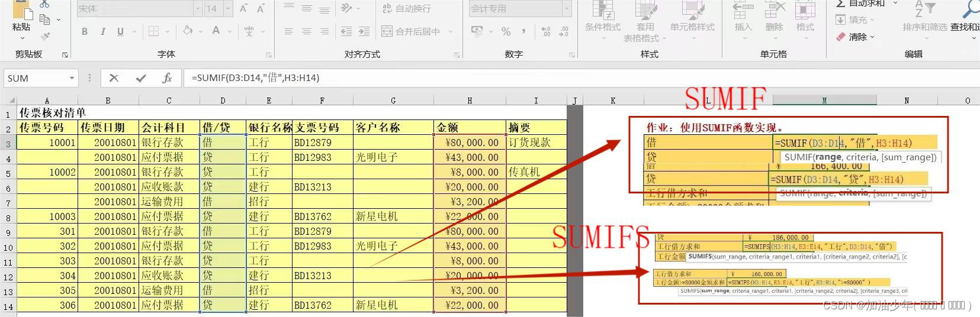Viewport: 980px width, 317px height.
Task: Open the Conditional Formatting (条件格式) menu
Action: pyautogui.click(x=602, y=21)
